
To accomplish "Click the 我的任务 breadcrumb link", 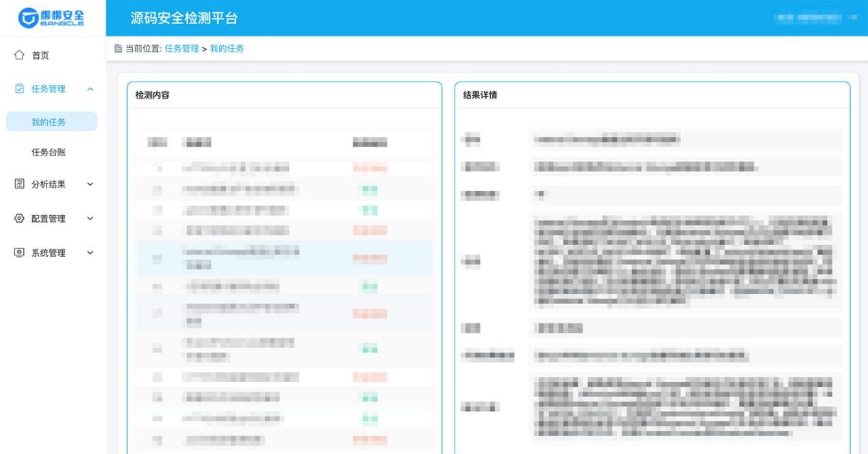I will (227, 49).
